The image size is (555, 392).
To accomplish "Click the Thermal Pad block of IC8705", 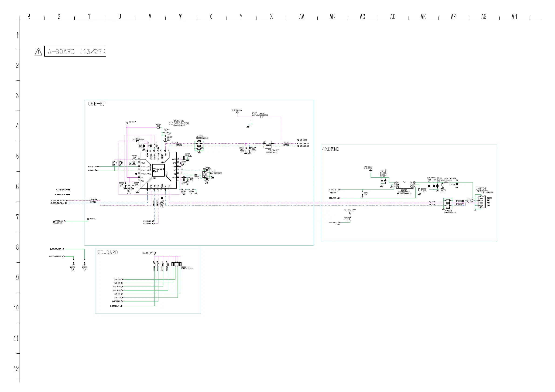I will [158, 170].
